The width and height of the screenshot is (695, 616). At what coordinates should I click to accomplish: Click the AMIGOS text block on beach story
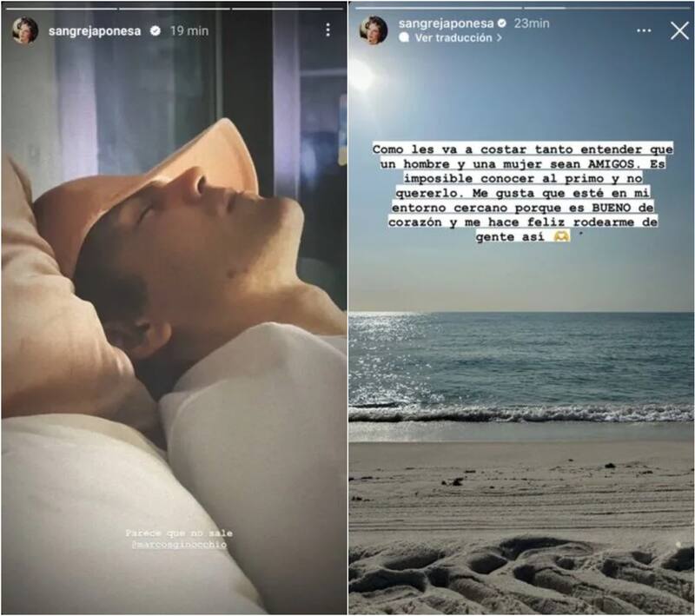(523, 193)
